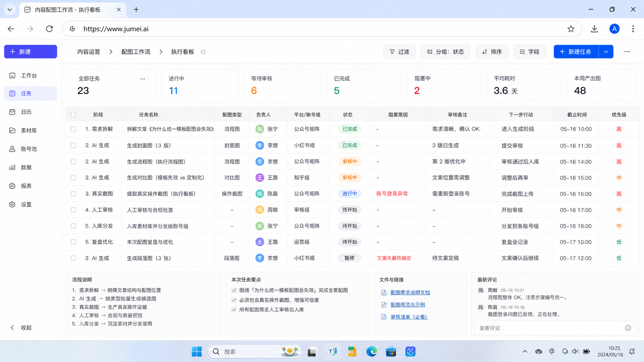Open the 素材库 sidebar icon
The height and width of the screenshot is (362, 644).
12,130
